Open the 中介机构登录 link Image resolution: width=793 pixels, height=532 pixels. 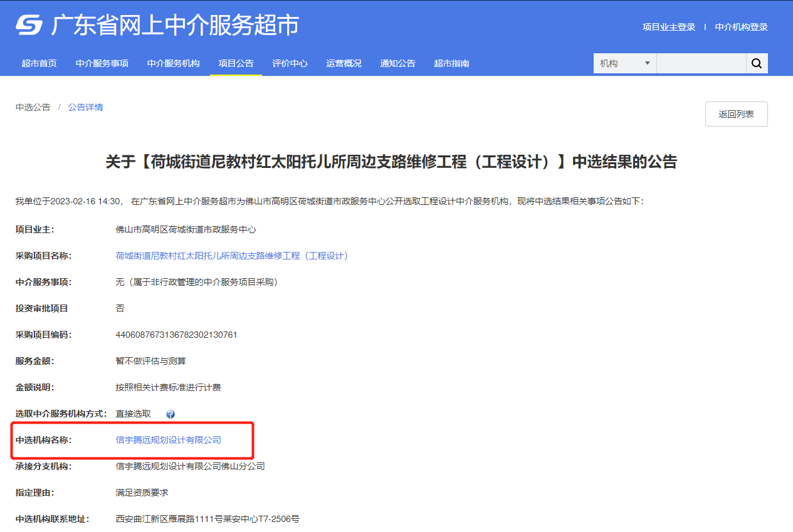(740, 27)
